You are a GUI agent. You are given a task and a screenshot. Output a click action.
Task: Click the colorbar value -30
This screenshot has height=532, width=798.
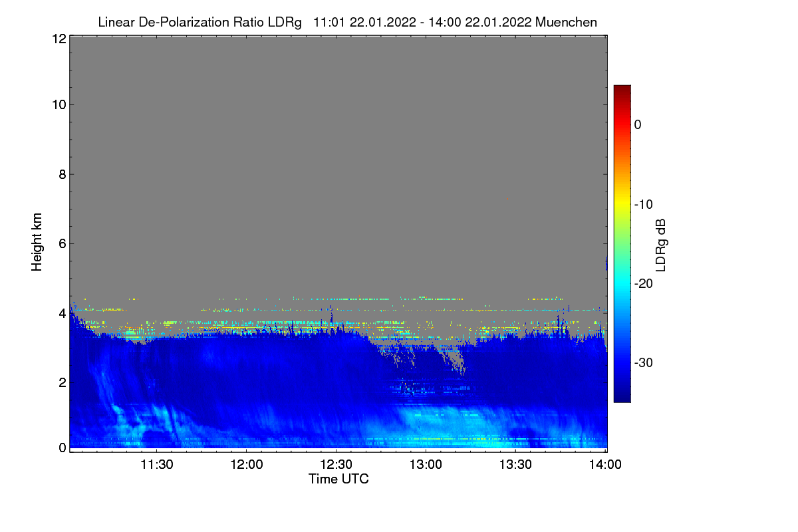click(644, 363)
